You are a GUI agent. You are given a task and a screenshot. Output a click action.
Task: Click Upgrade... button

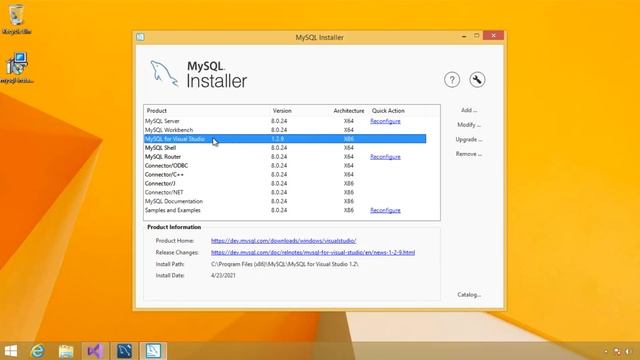(x=469, y=140)
